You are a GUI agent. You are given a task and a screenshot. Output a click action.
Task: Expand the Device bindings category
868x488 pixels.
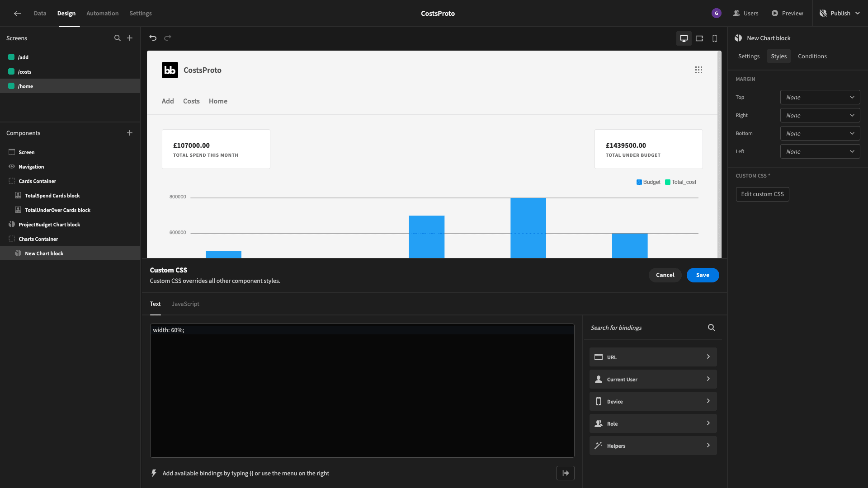(x=653, y=401)
